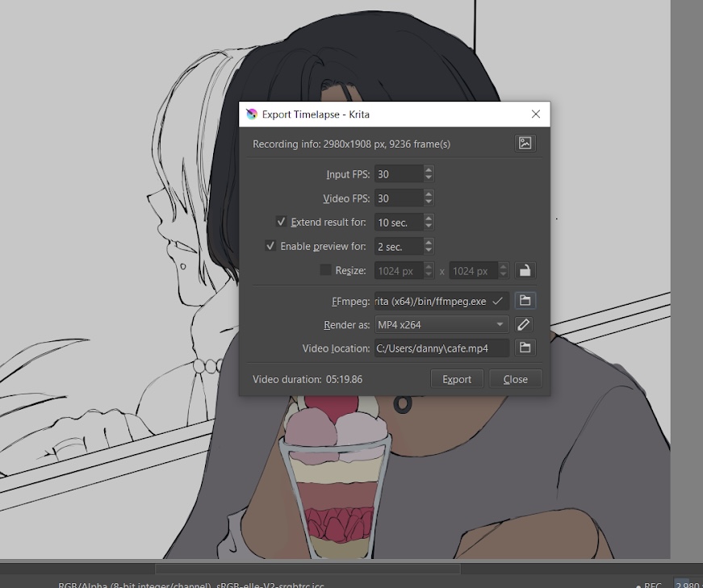Enable the Resize checkbox
Screen dimensions: 703x588
click(325, 271)
